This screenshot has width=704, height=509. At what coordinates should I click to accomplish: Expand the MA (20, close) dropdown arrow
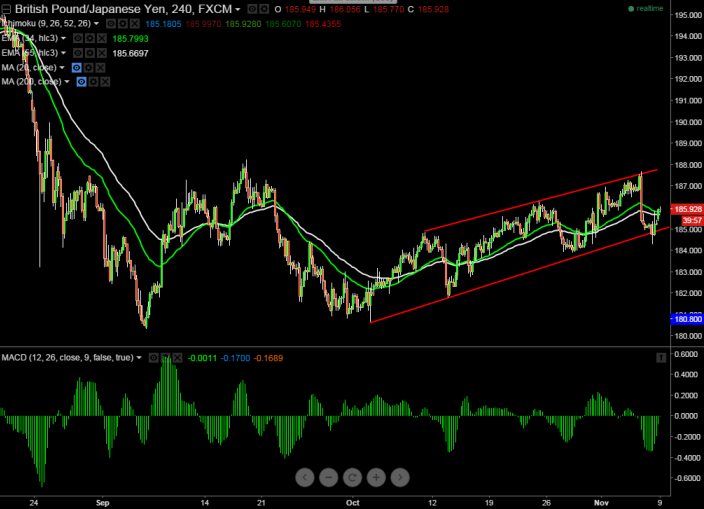62,67
